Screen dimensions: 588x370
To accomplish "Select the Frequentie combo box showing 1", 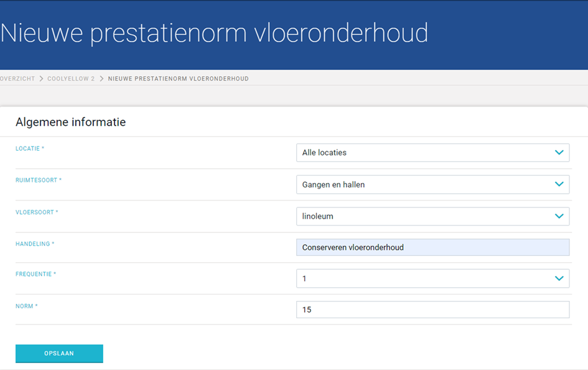I will tap(432, 278).
